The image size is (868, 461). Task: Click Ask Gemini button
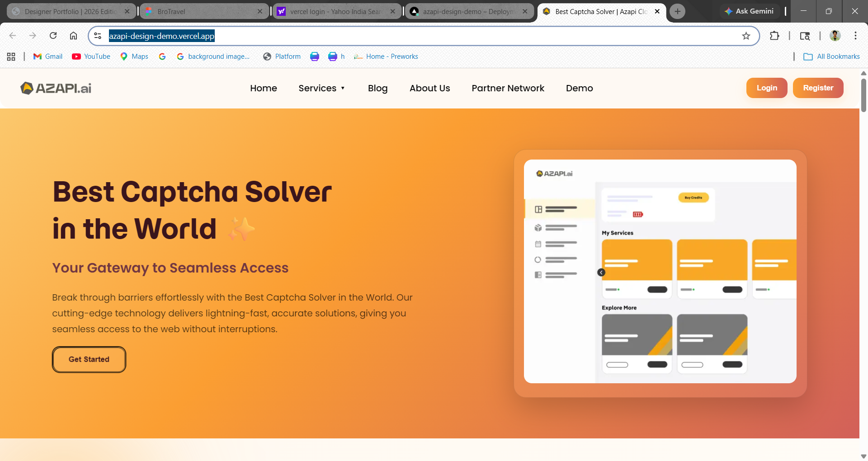(749, 11)
